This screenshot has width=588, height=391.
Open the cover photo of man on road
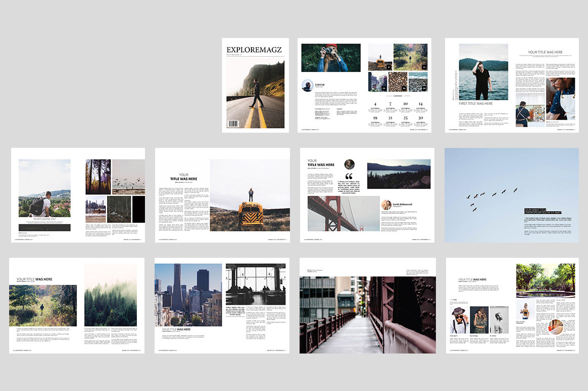coord(255,95)
